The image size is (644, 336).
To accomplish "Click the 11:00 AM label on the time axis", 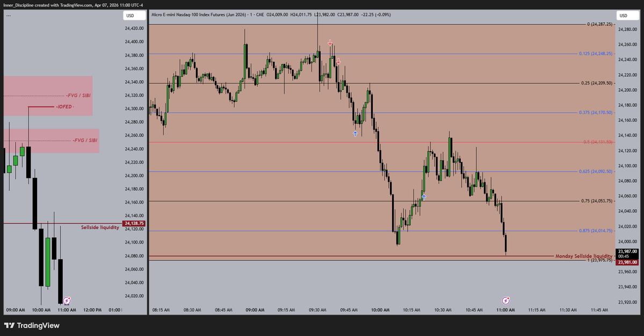I will (506, 310).
